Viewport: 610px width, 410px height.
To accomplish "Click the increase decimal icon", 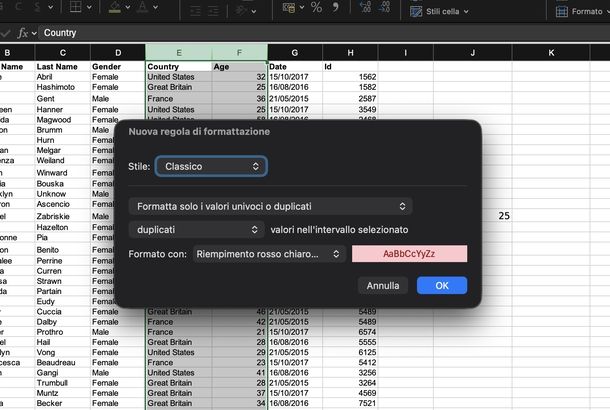I will (365, 7).
